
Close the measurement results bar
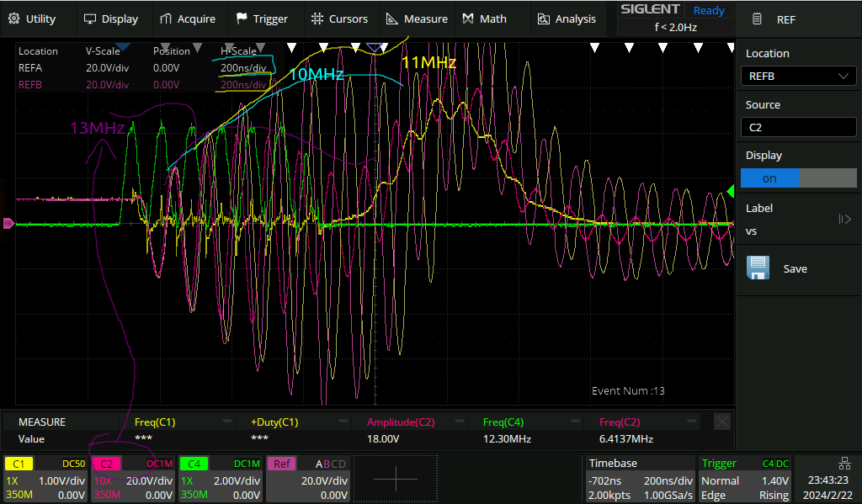(x=721, y=422)
